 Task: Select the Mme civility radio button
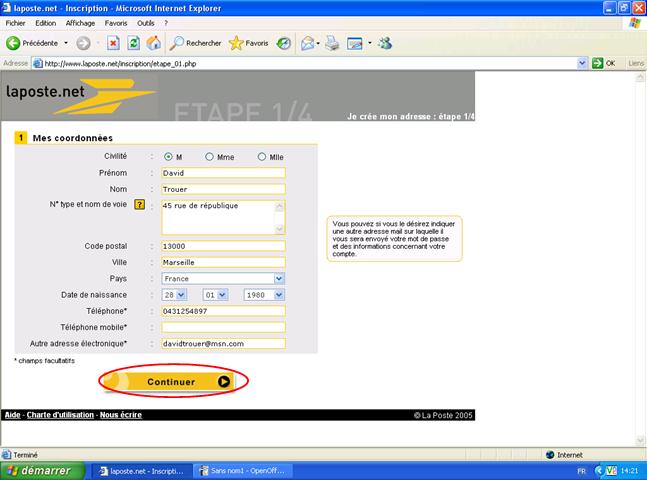click(209, 157)
